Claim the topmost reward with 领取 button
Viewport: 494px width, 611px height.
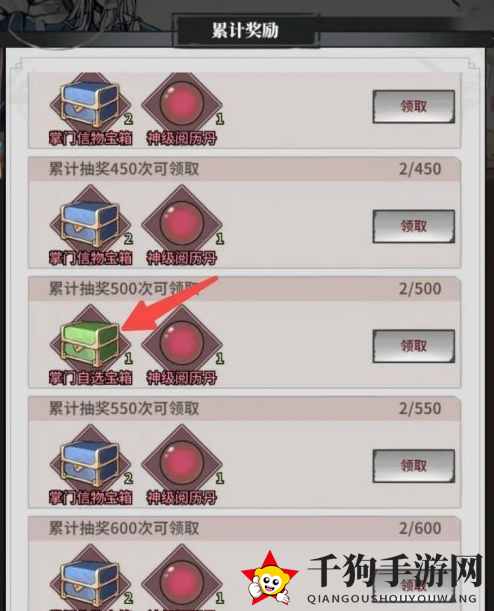[413, 107]
